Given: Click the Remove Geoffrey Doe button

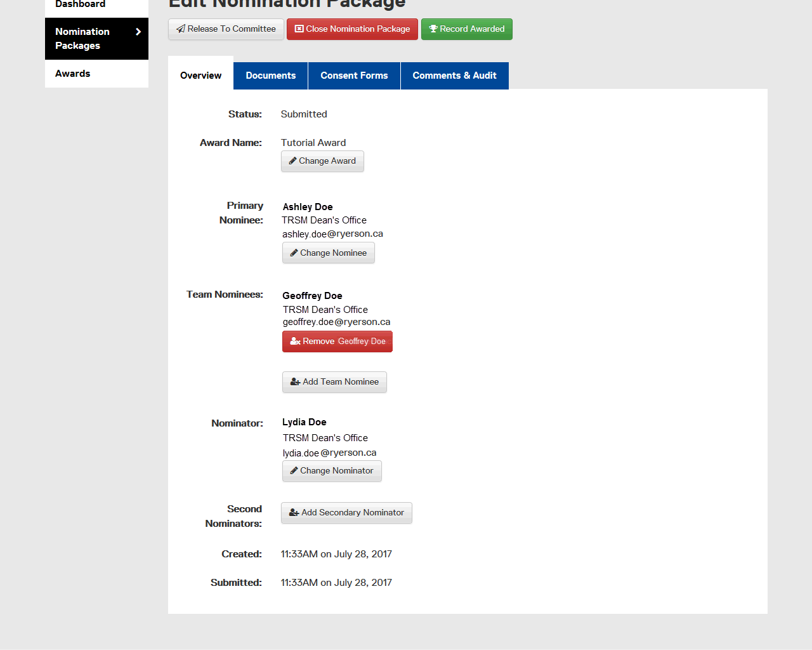Looking at the screenshot, I should click(337, 342).
